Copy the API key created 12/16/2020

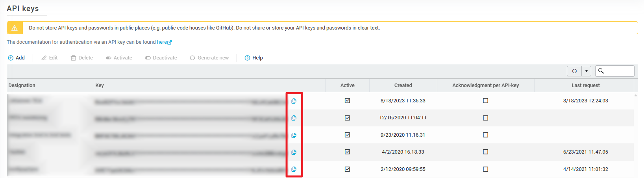294,118
